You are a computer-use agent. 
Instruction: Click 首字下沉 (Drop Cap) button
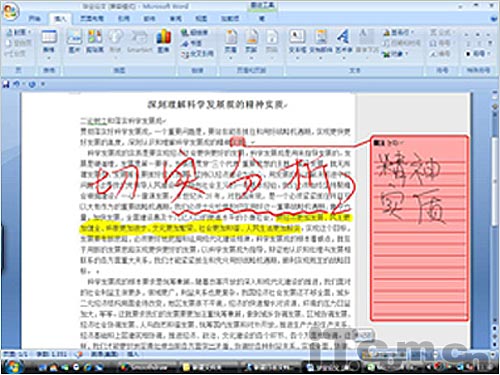[367, 43]
